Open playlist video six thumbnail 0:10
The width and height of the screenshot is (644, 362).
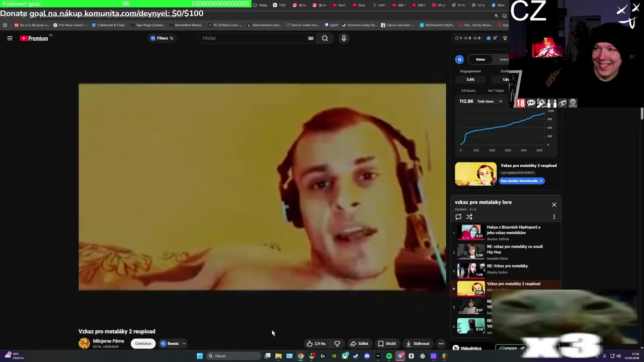pyautogui.click(x=471, y=325)
